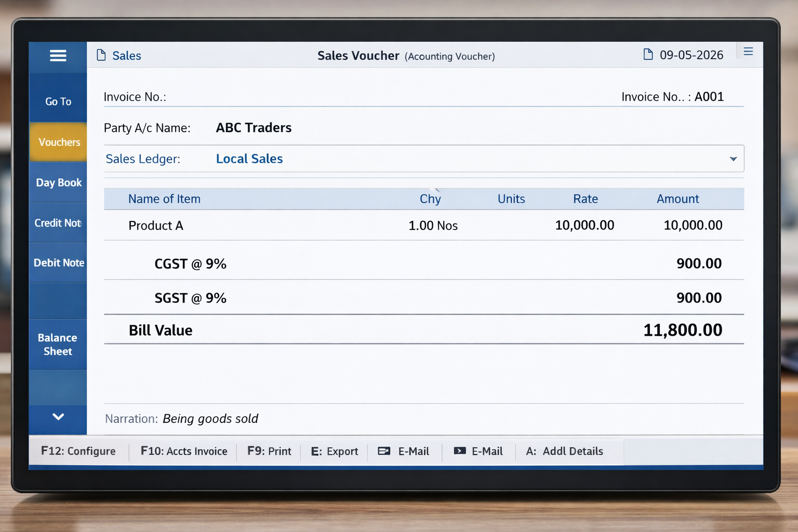Open Go To in the sidebar
798x532 pixels.
(58, 101)
